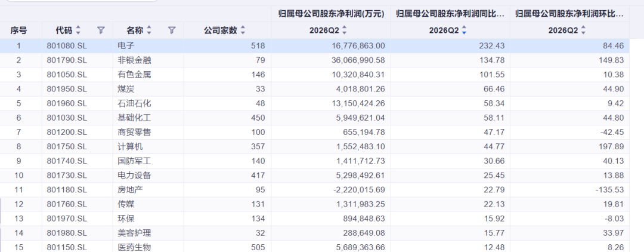Sort quarter-over-quarter 2026Q2 column arrows
The width and height of the screenshot is (644, 252).
[x=583, y=30]
